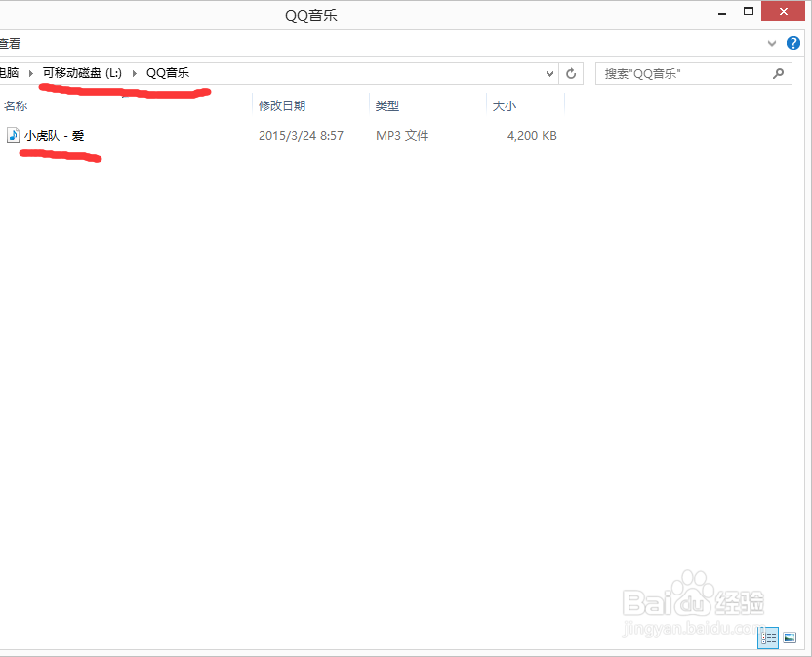
Task: Sort by the 名称 column header
Action: (16, 105)
